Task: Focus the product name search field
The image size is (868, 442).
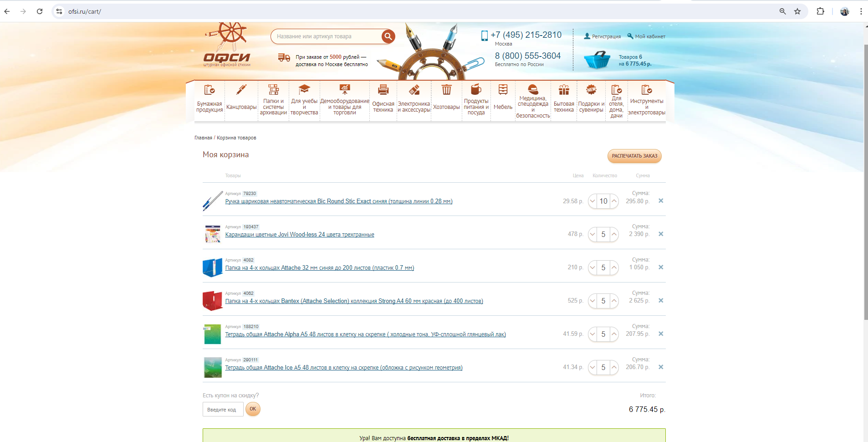Action: click(326, 36)
